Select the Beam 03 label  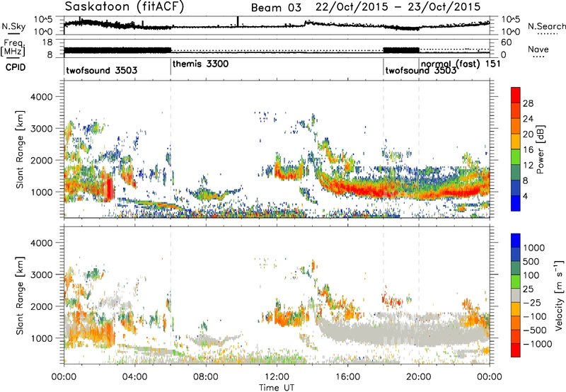276,8
